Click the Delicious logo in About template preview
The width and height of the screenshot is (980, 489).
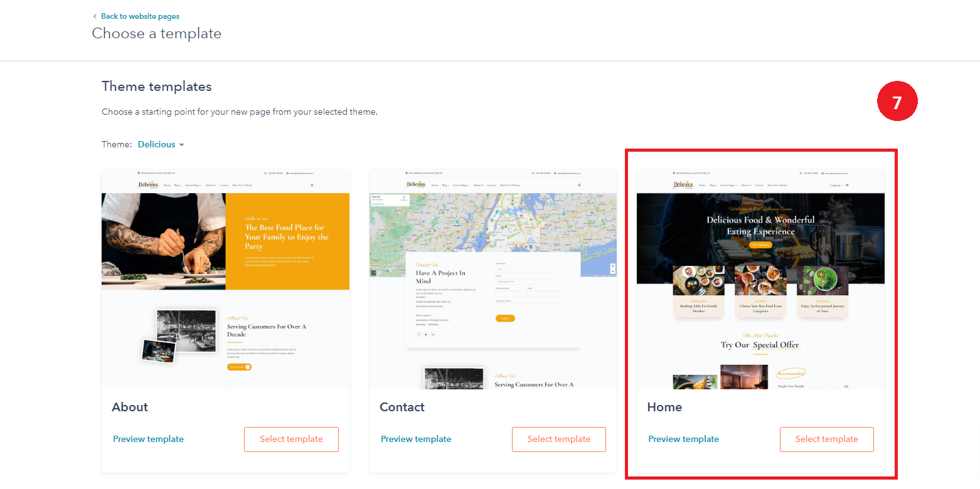pos(149,185)
